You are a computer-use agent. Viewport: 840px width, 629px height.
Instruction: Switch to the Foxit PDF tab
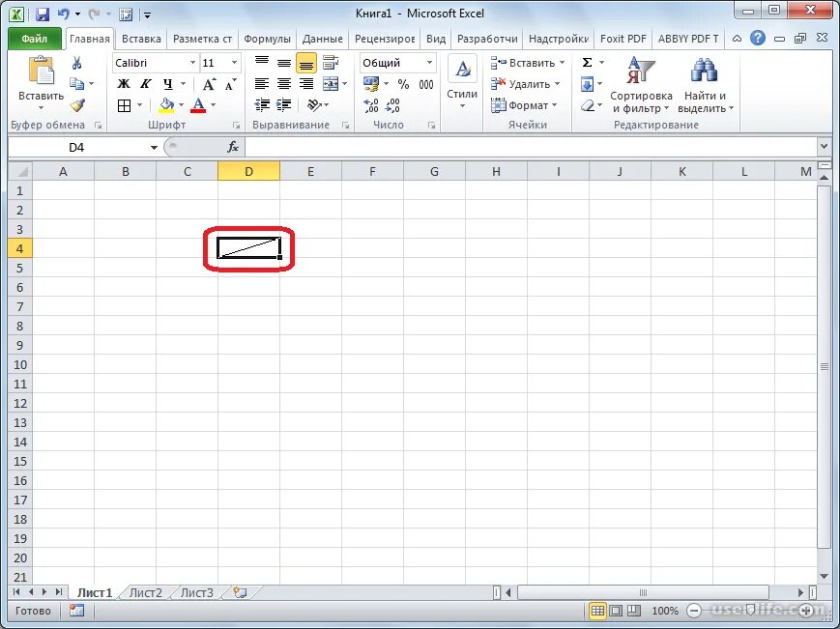623,39
